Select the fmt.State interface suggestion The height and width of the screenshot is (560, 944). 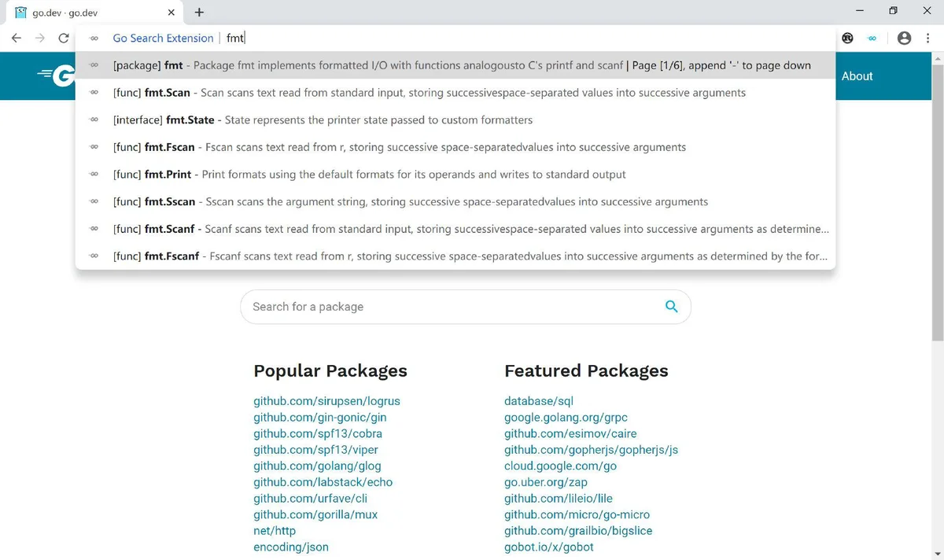click(455, 120)
